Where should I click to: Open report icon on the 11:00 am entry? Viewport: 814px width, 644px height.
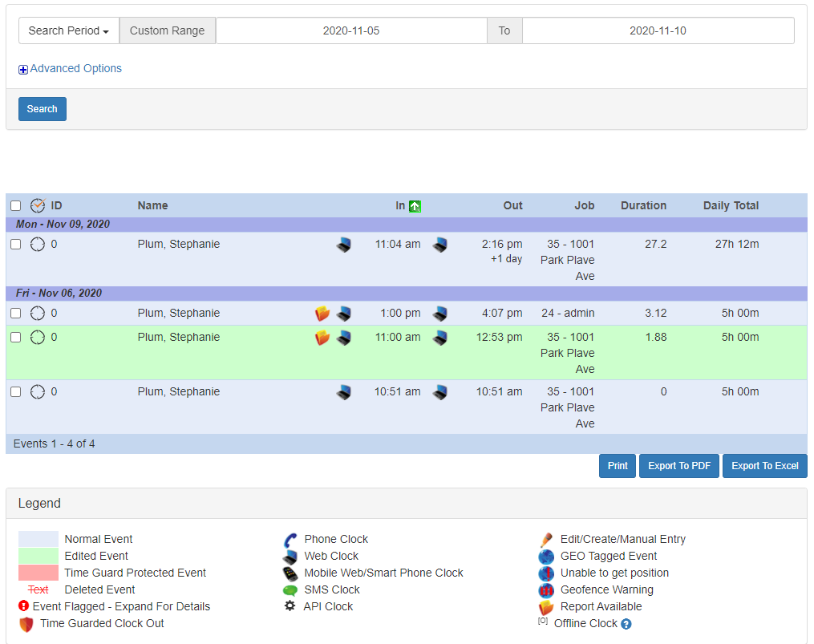click(322, 338)
